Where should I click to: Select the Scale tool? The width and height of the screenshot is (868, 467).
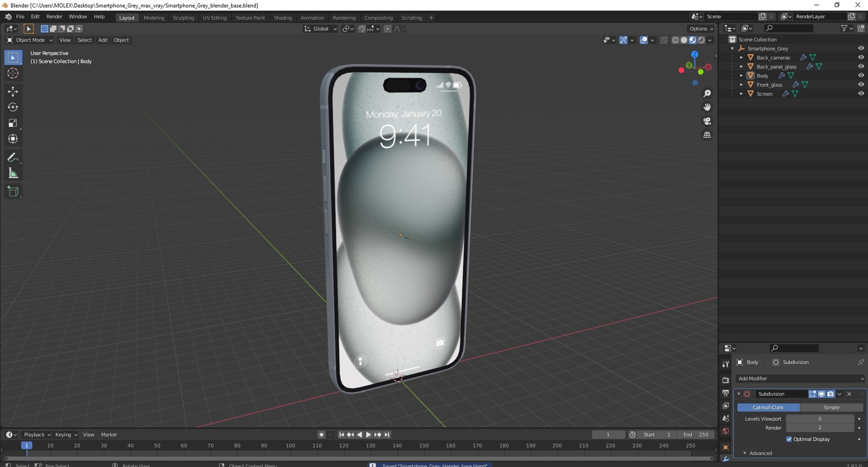pos(13,123)
